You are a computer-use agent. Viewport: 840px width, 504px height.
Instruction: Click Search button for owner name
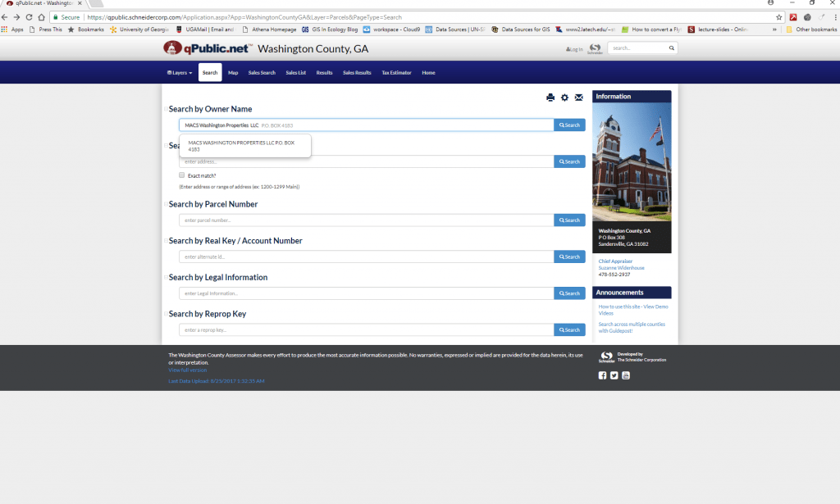tap(569, 125)
